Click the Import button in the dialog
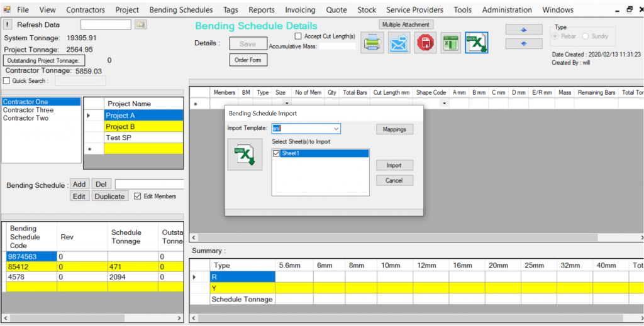 pyautogui.click(x=394, y=165)
